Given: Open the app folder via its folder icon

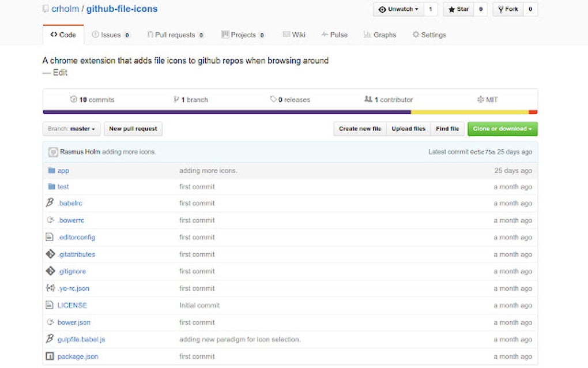Looking at the screenshot, I should tap(51, 170).
